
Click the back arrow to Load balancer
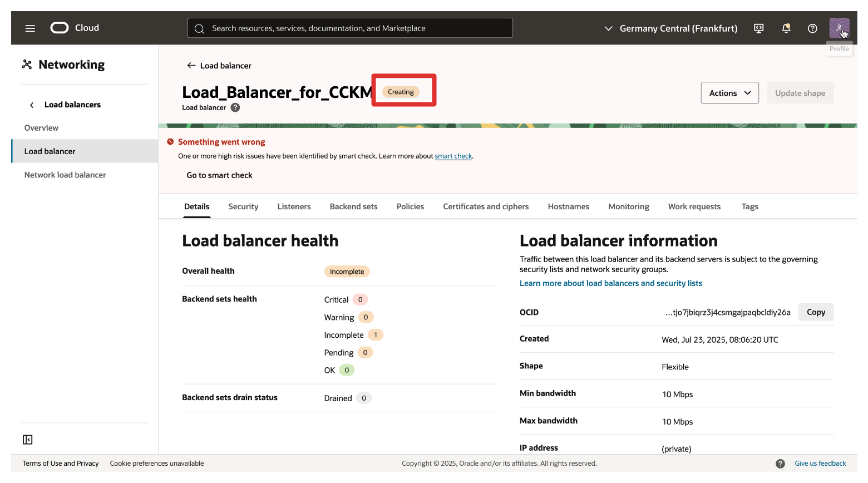[191, 66]
